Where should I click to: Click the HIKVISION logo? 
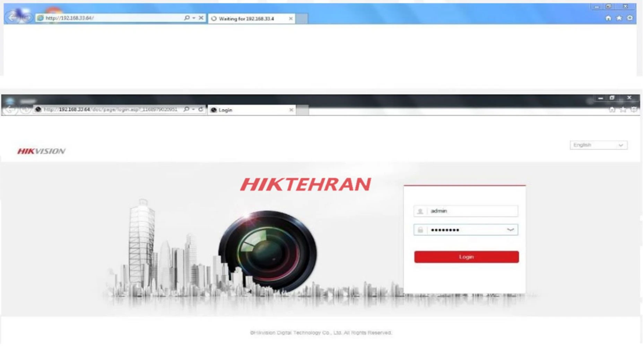coord(41,151)
